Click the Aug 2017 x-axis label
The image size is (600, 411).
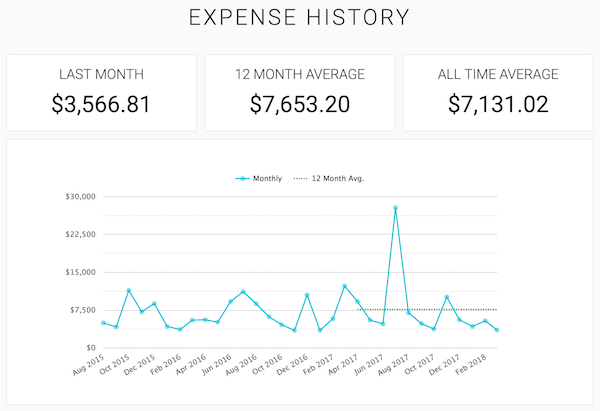point(393,365)
